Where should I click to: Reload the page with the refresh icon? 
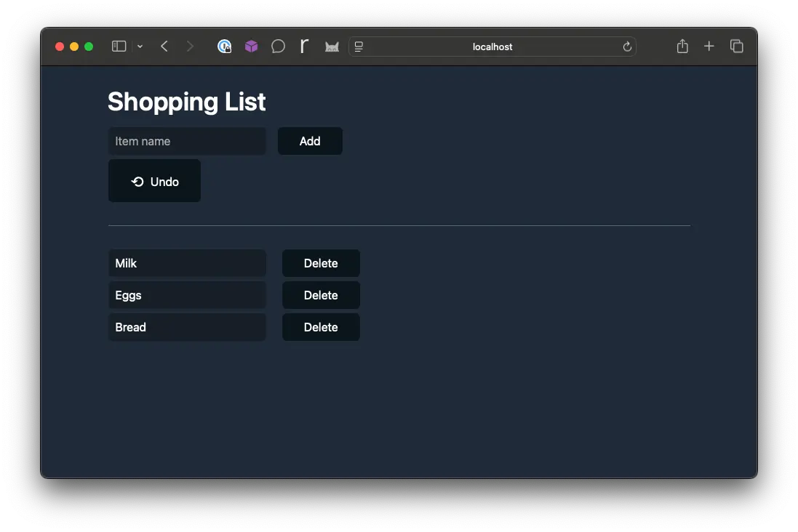(x=627, y=47)
